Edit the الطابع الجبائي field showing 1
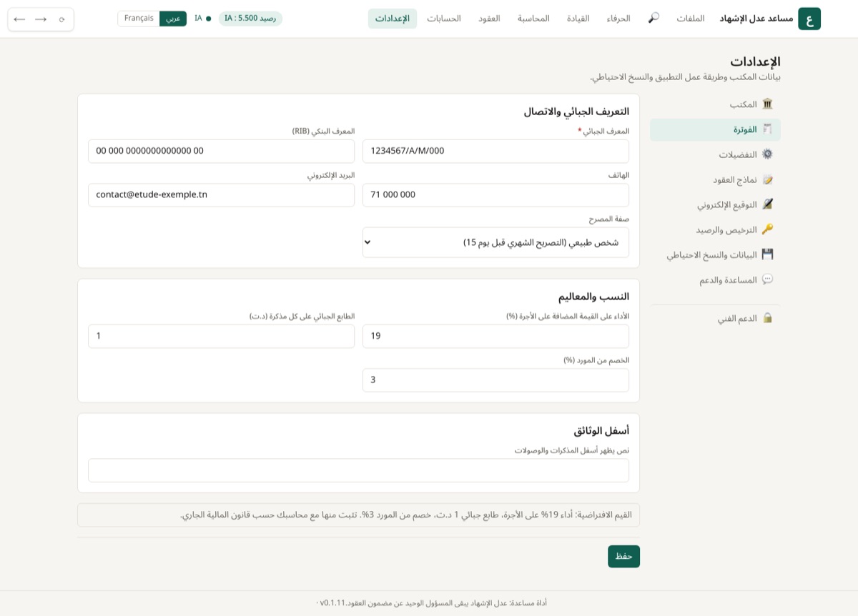This screenshot has height=616, width=858. (x=221, y=336)
